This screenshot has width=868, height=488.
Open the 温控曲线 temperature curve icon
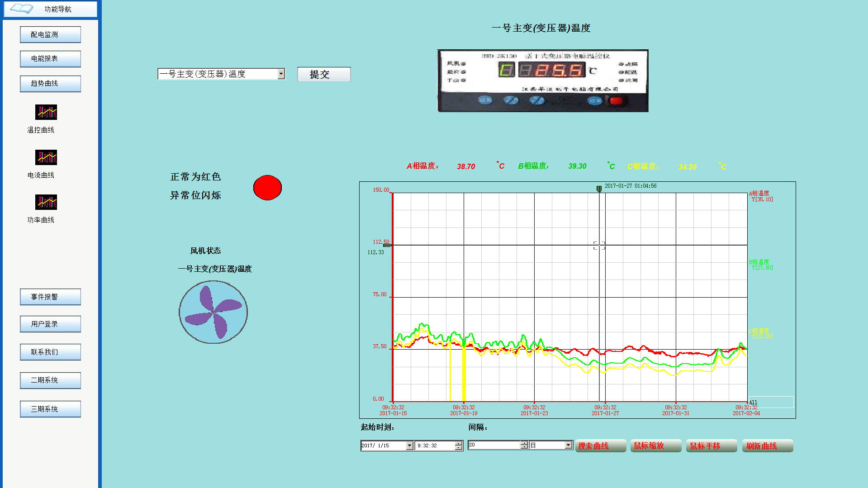pyautogui.click(x=46, y=112)
